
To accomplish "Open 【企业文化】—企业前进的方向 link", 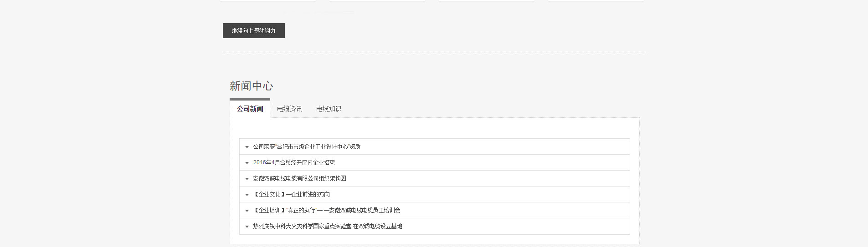I will coord(292,194).
